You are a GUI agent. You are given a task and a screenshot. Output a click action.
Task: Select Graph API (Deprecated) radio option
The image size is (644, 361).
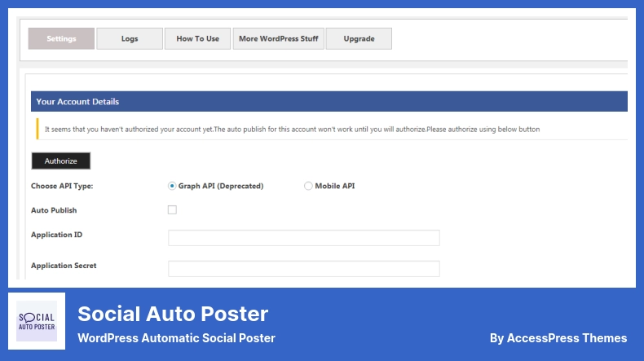click(172, 186)
